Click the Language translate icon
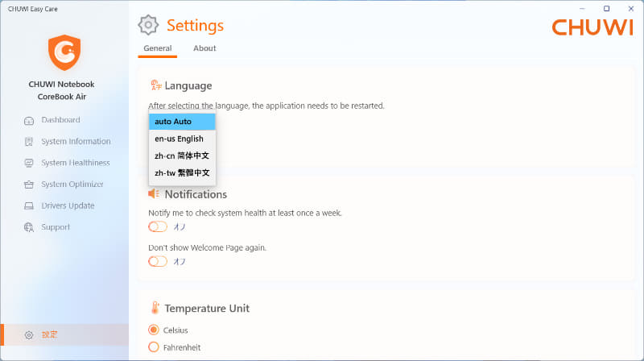The height and width of the screenshot is (361, 644). 155,85
